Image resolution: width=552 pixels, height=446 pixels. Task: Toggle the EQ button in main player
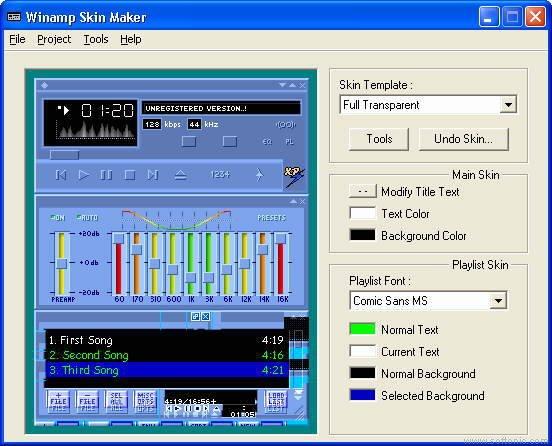coord(268,142)
